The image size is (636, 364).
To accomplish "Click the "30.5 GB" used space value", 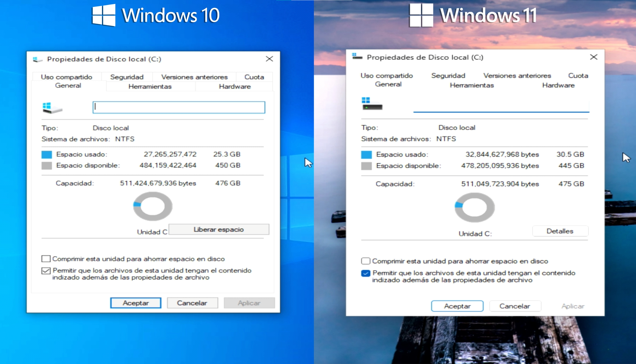I will coord(570,154).
